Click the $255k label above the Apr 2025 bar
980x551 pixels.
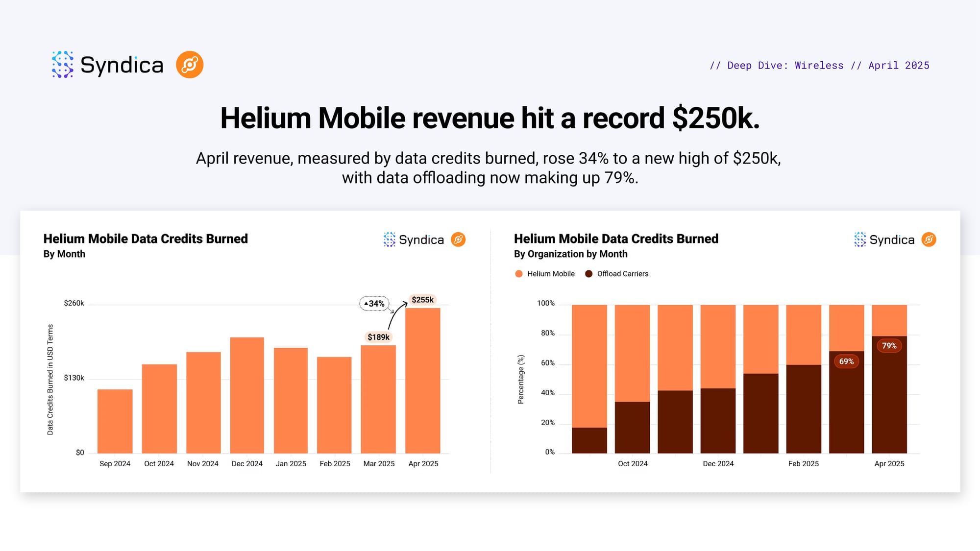(x=422, y=300)
